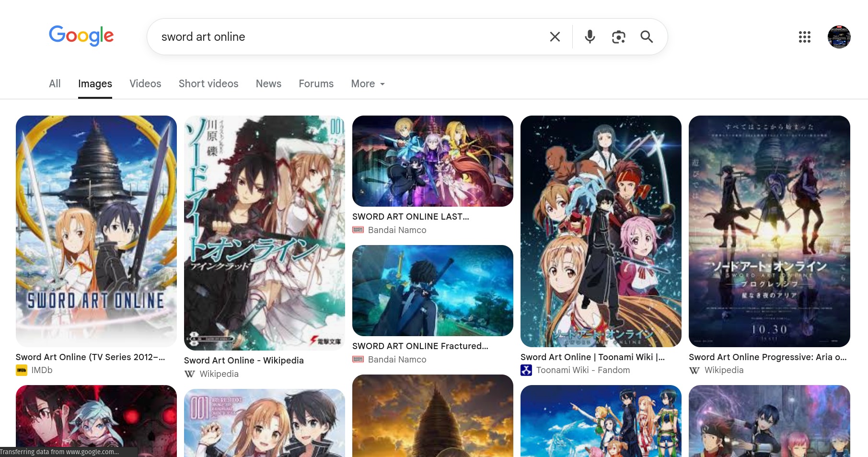Image resolution: width=868 pixels, height=457 pixels.
Task: Open the Short videos tab
Action: tap(208, 84)
